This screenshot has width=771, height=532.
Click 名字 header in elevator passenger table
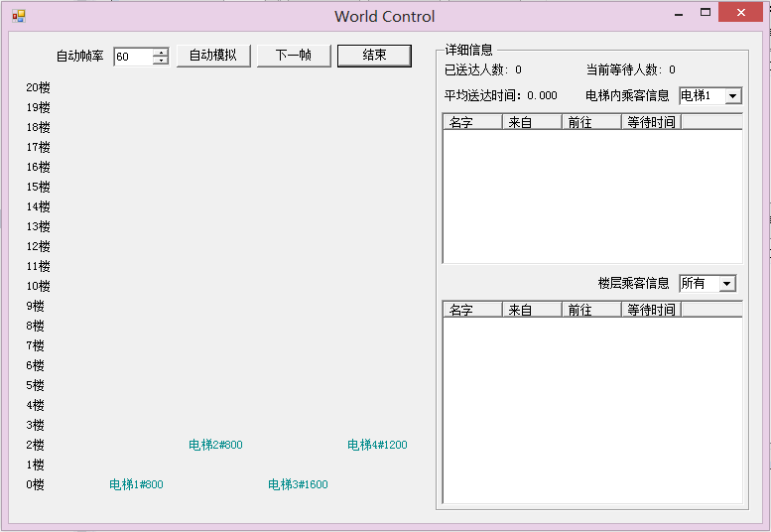472,122
